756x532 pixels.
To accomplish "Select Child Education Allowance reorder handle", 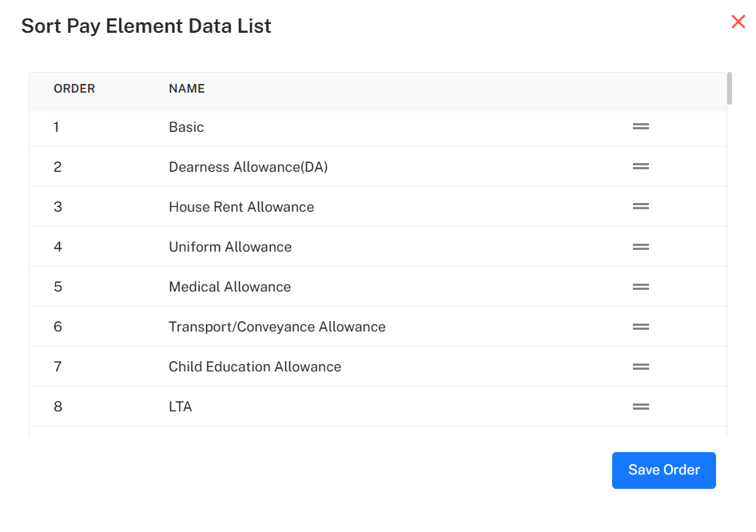I will 640,367.
